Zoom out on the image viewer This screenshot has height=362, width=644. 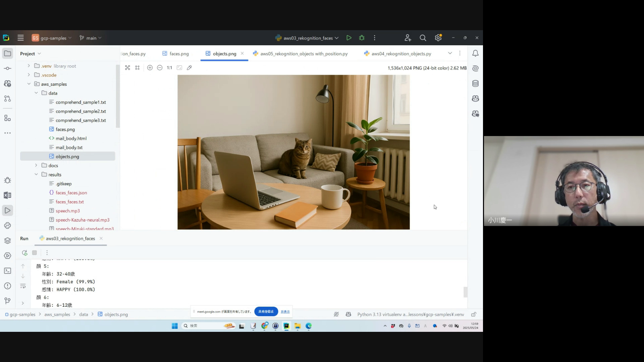point(160,68)
